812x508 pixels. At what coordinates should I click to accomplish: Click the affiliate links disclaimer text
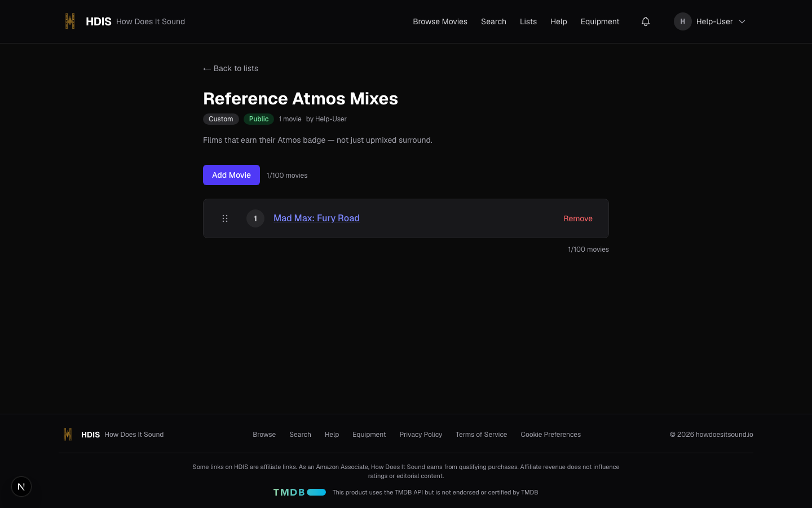click(x=406, y=471)
